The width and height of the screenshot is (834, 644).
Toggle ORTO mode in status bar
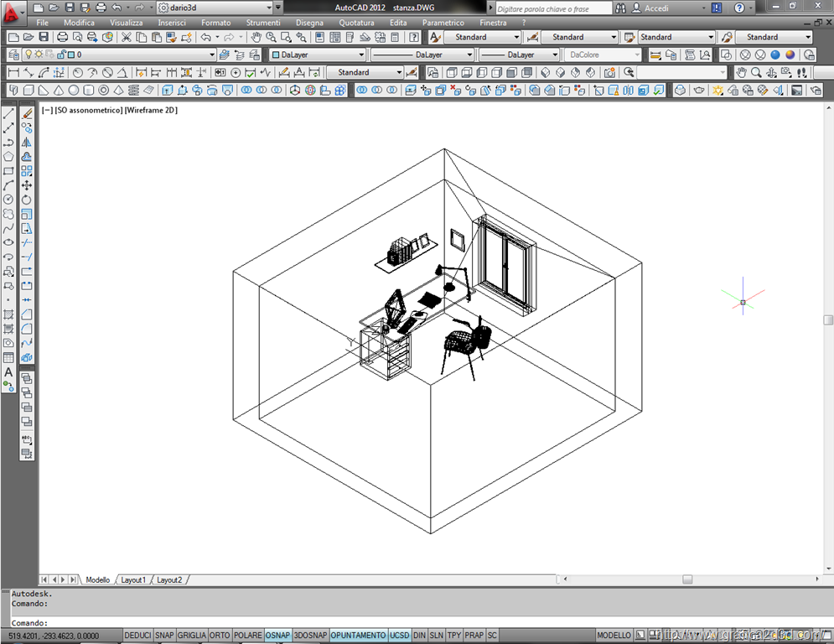pos(220,636)
